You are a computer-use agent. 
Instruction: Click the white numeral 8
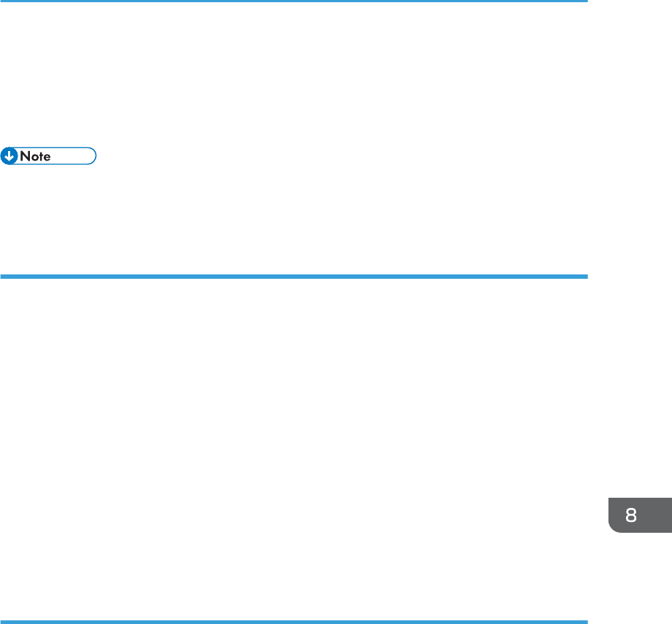tap(631, 515)
